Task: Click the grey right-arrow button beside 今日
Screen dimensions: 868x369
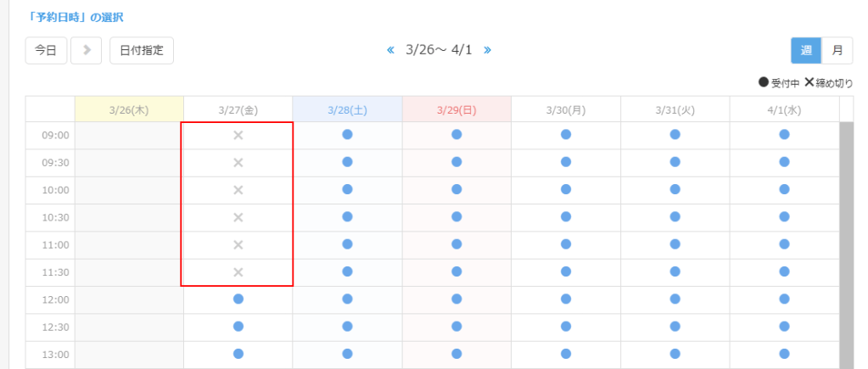Action: (87, 50)
